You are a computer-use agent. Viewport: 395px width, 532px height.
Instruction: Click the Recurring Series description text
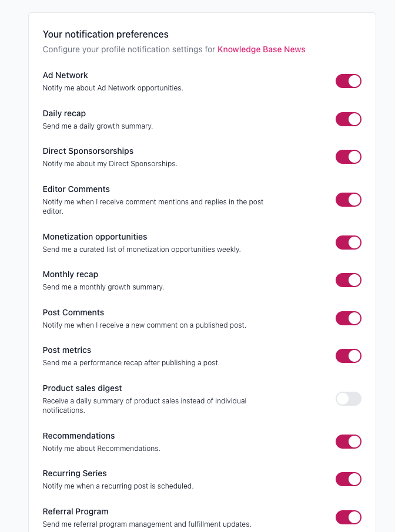click(118, 486)
